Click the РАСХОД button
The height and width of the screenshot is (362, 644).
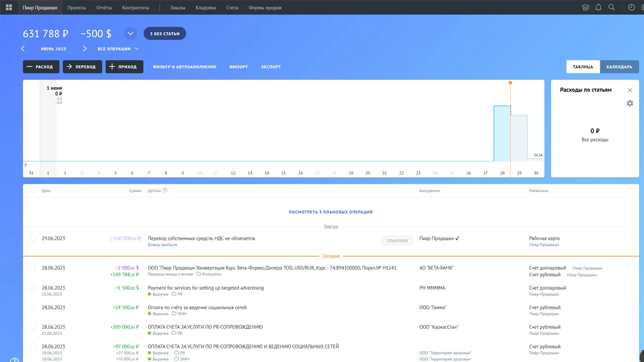pos(41,67)
